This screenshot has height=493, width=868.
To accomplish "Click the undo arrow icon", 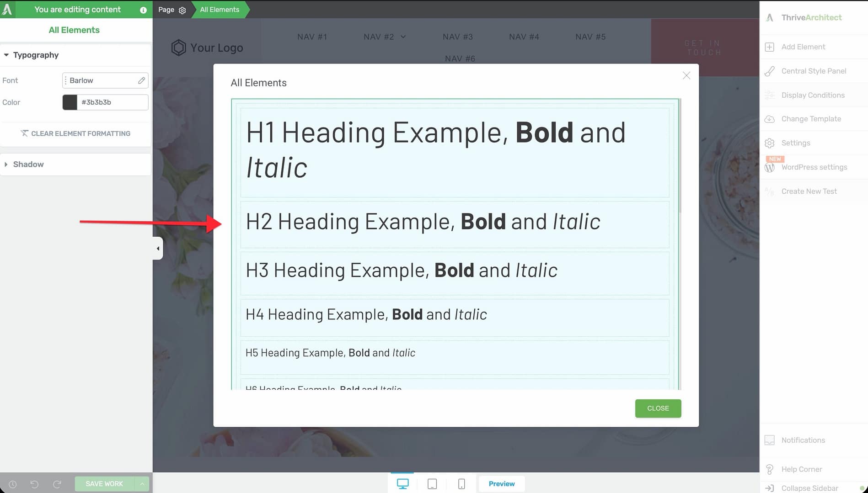I will pos(34,484).
